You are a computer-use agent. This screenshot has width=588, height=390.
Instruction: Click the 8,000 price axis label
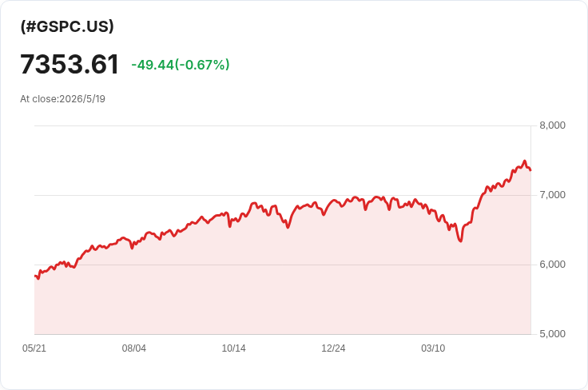point(552,125)
